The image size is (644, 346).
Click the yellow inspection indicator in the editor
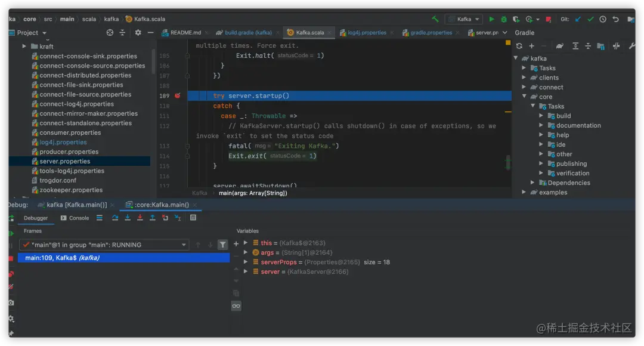tap(508, 43)
